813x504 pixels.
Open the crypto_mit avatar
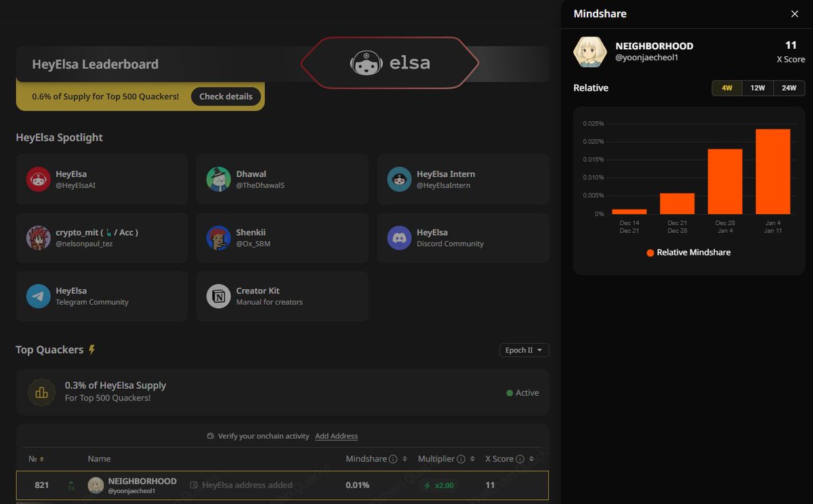click(39, 238)
